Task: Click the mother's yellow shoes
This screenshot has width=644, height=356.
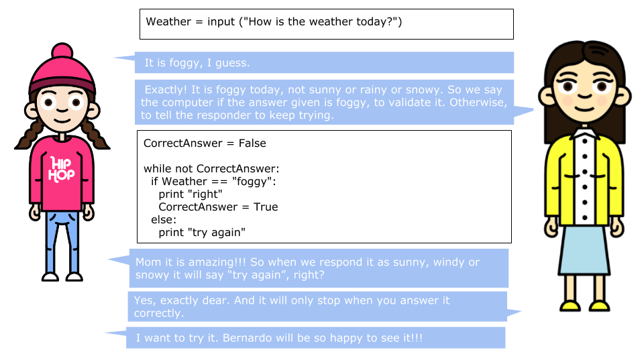Action: 582,306
